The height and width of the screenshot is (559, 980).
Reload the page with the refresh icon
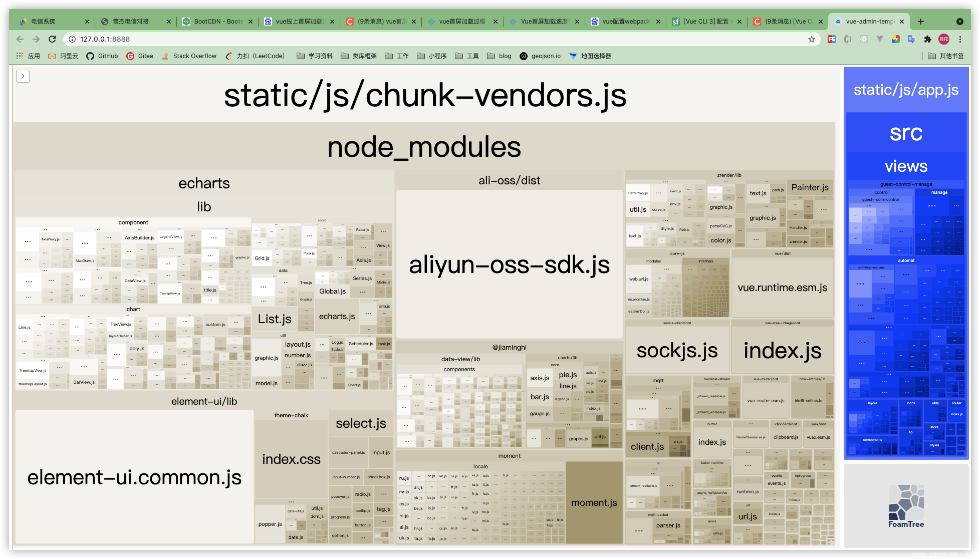coord(52,39)
